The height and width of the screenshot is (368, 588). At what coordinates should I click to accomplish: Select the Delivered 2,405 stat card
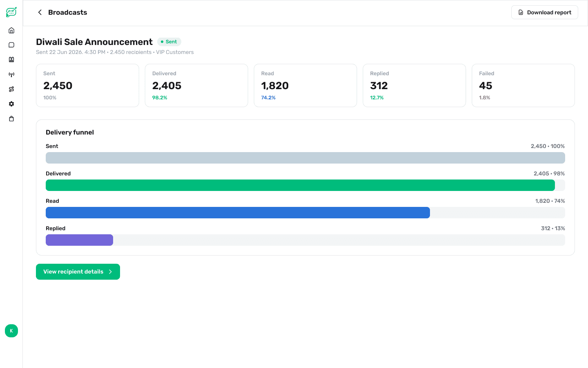[196, 85]
